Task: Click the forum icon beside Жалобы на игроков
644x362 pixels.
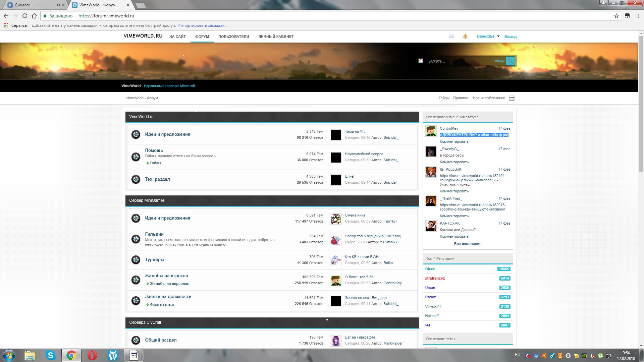Action: coord(136,280)
